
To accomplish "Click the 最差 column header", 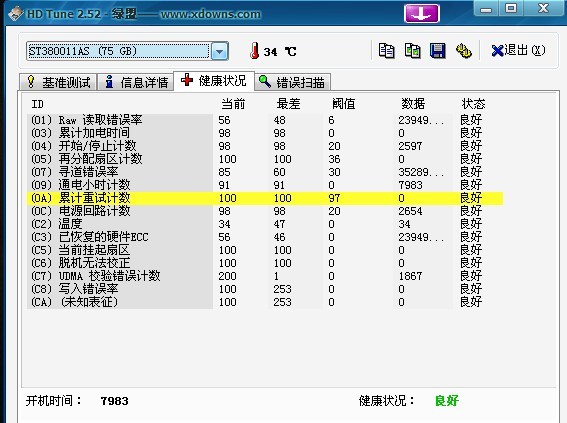I will 288,104.
